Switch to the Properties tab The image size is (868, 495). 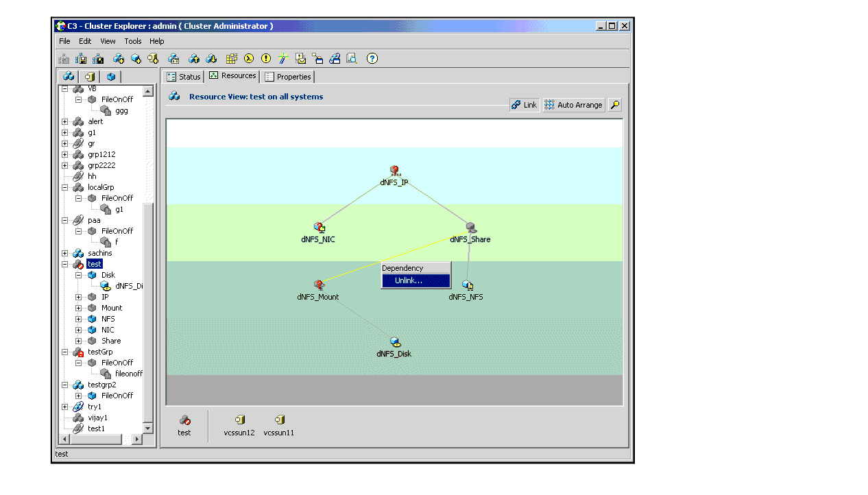288,77
